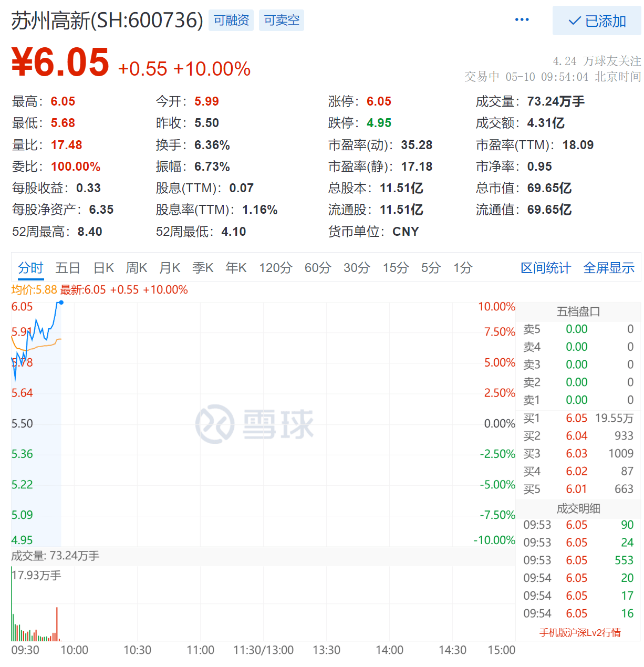Switch to the 年K chart tab
The image size is (644, 667).
236,268
